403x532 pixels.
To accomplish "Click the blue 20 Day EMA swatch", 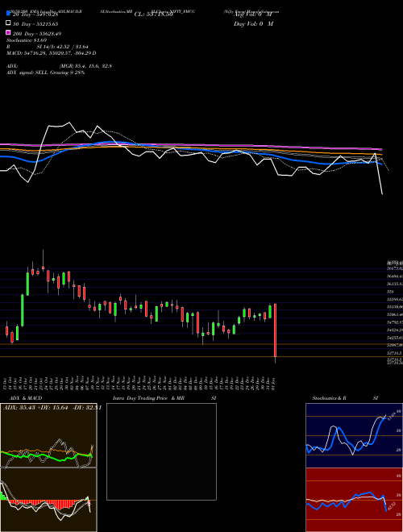I will [x=8, y=14].
